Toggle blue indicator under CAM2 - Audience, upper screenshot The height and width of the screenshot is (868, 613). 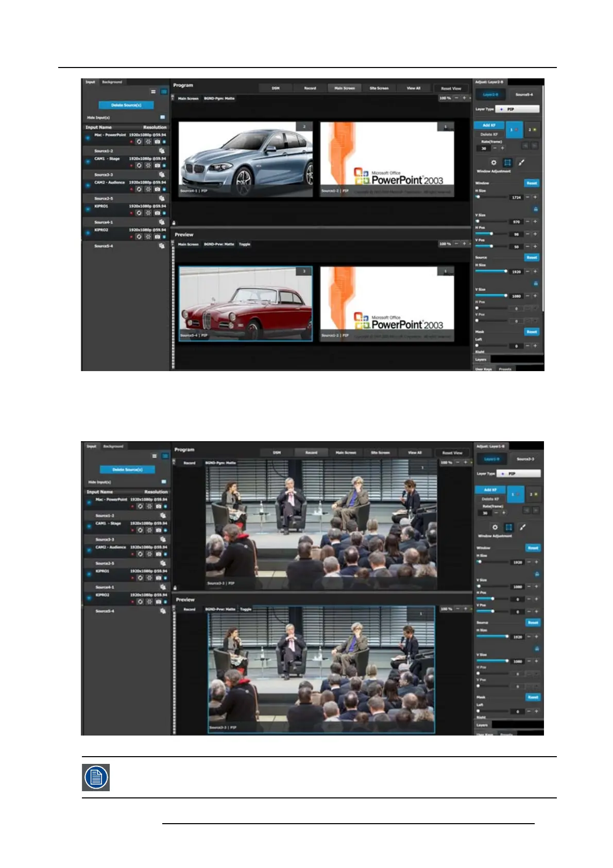click(x=164, y=189)
